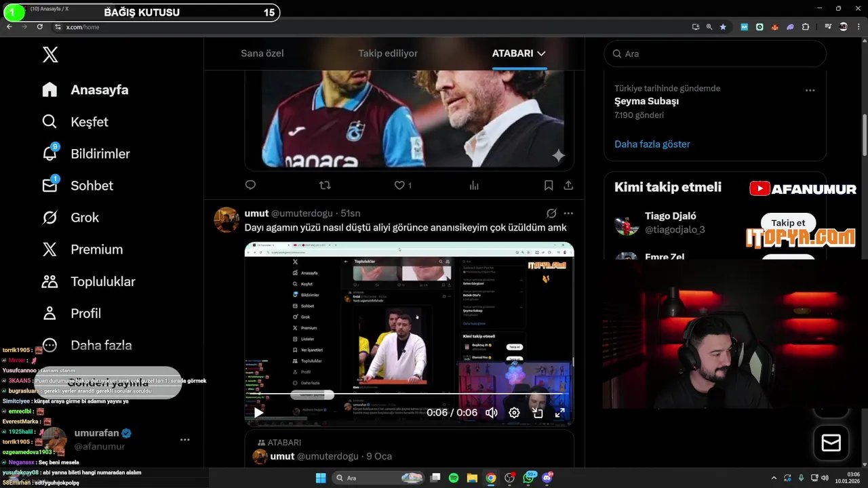The width and height of the screenshot is (868, 488).
Task: Repost the Trabzonspor photo post
Action: click(325, 185)
